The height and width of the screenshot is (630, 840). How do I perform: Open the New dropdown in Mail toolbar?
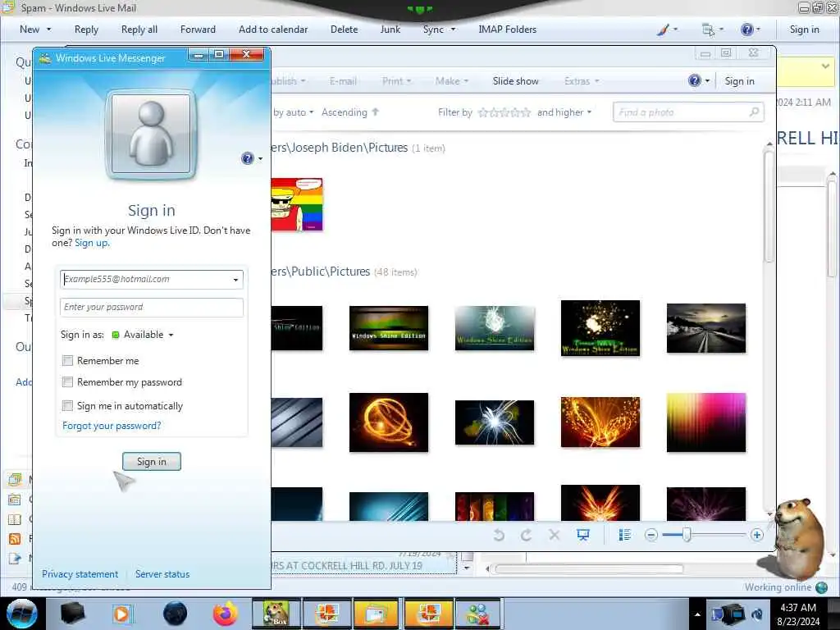pos(35,30)
